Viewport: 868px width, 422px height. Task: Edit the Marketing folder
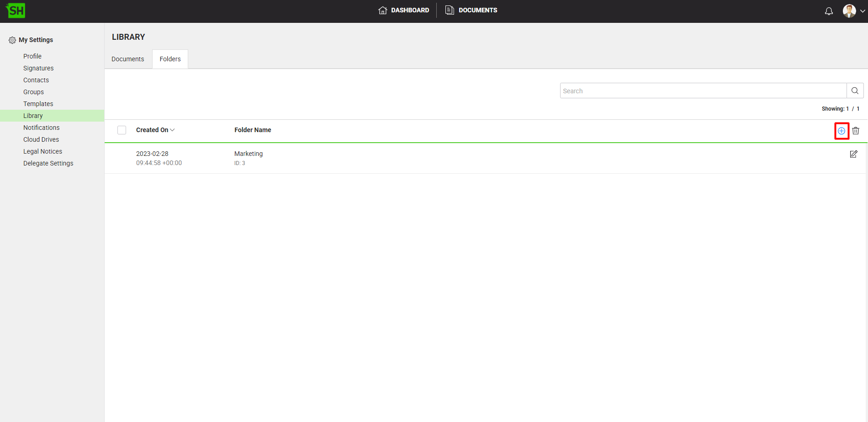coord(853,154)
